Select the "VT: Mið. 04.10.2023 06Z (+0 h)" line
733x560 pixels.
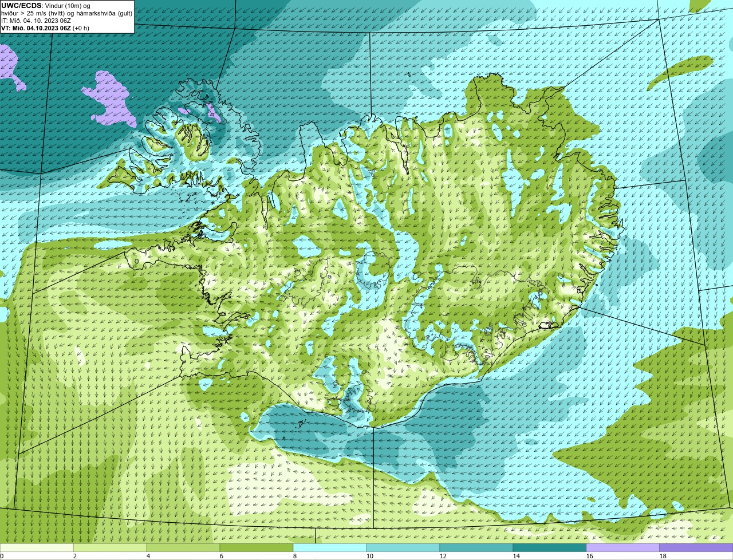(45, 28)
